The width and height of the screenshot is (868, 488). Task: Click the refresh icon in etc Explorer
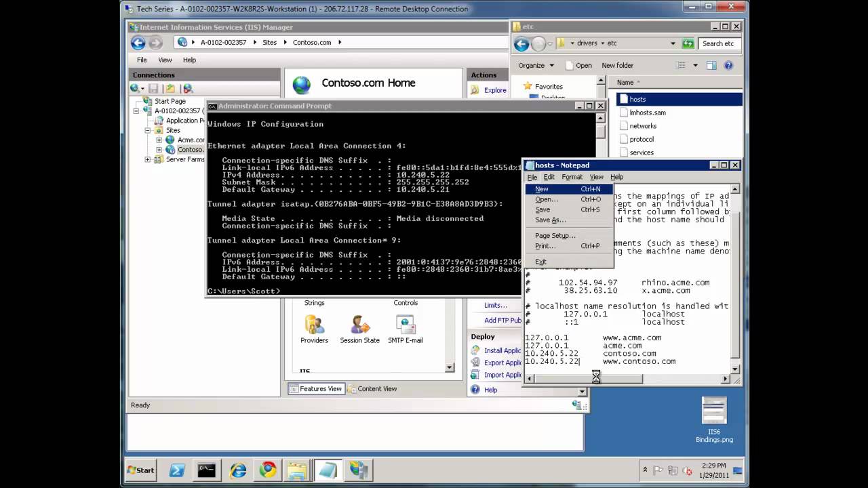(688, 43)
